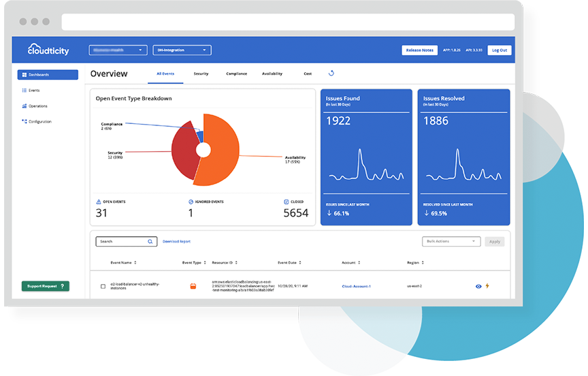588x376 pixels.
Task: Click the search magnifier icon
Action: [150, 242]
